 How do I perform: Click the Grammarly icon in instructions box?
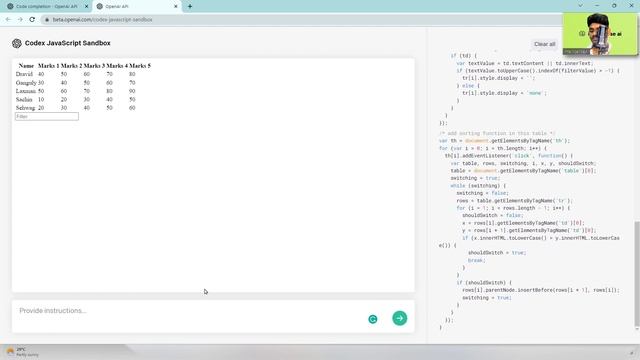[x=373, y=319]
